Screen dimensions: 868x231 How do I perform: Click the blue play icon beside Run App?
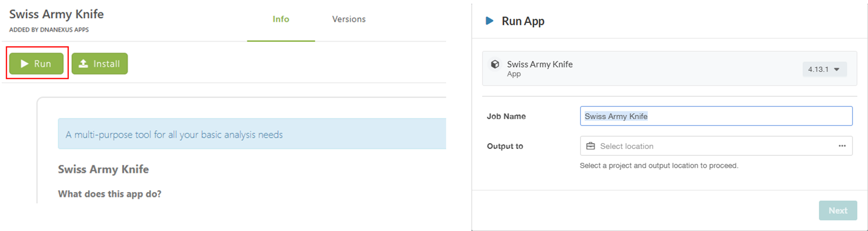coord(489,21)
